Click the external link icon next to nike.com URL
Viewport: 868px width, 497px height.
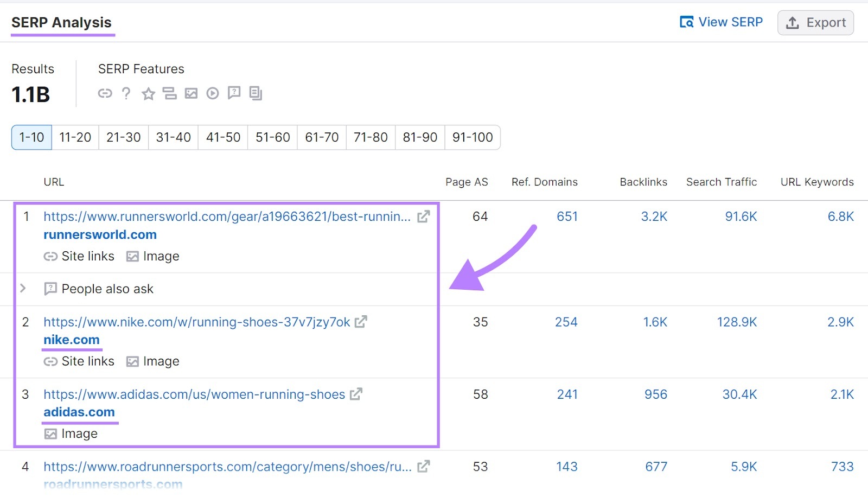360,322
